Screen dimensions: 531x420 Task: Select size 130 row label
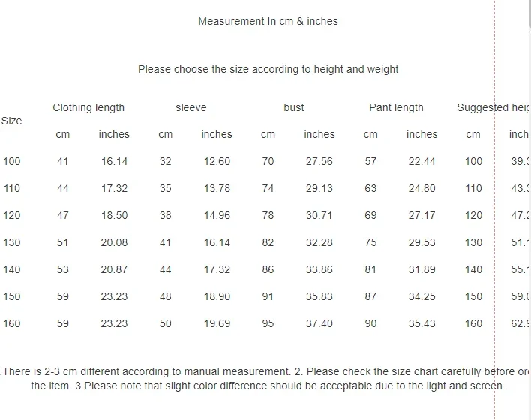pos(12,242)
